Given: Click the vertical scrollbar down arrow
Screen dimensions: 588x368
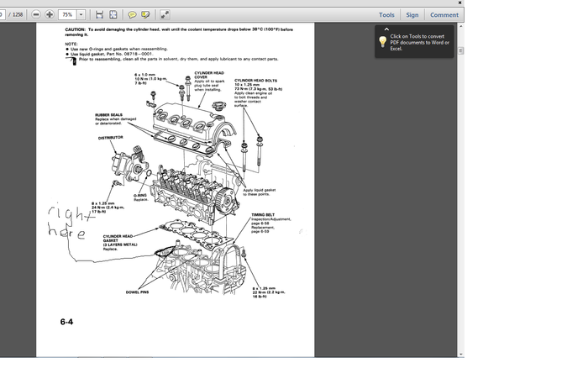Looking at the screenshot, I should (x=460, y=354).
